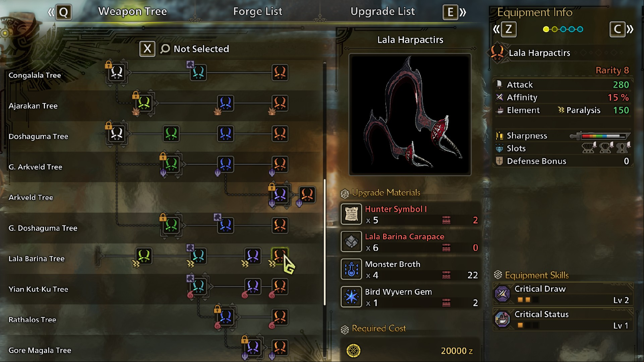Screen dimensions: 644x362
Task: Switch to the Forge List tab
Action: coord(257,11)
